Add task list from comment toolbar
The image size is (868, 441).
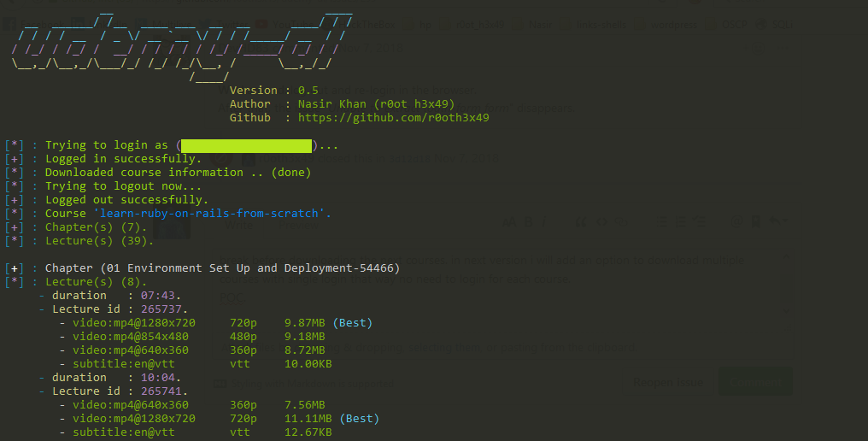point(701,222)
